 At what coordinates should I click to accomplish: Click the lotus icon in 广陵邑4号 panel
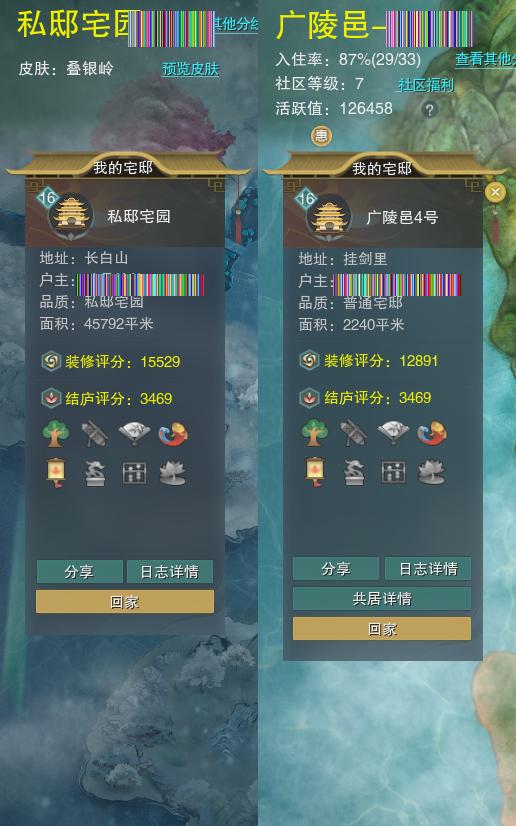click(x=431, y=472)
